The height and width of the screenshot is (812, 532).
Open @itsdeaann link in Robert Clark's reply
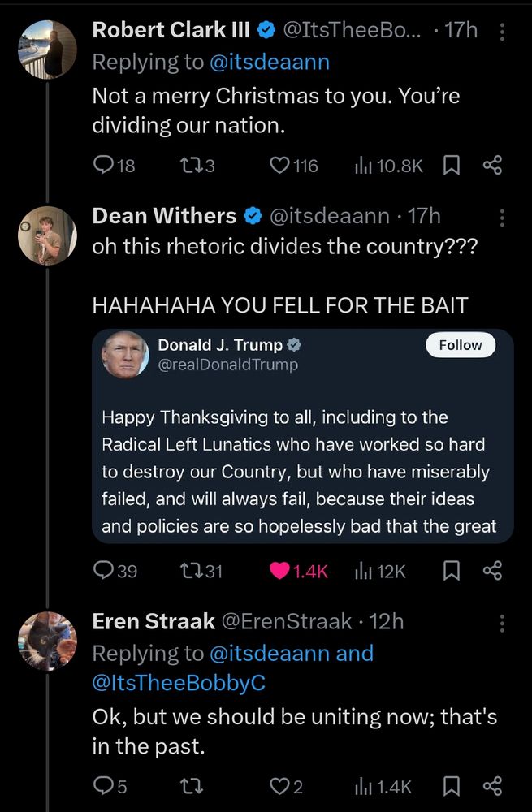click(270, 62)
